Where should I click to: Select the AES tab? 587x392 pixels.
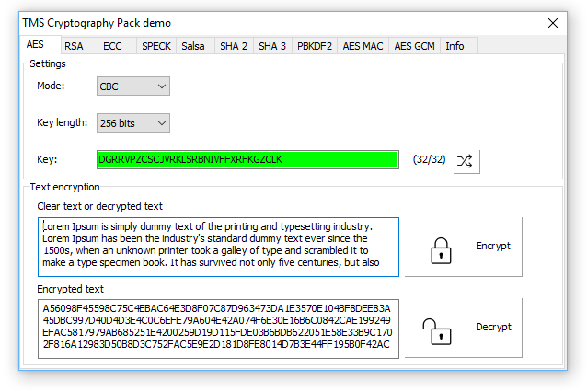tap(36, 45)
